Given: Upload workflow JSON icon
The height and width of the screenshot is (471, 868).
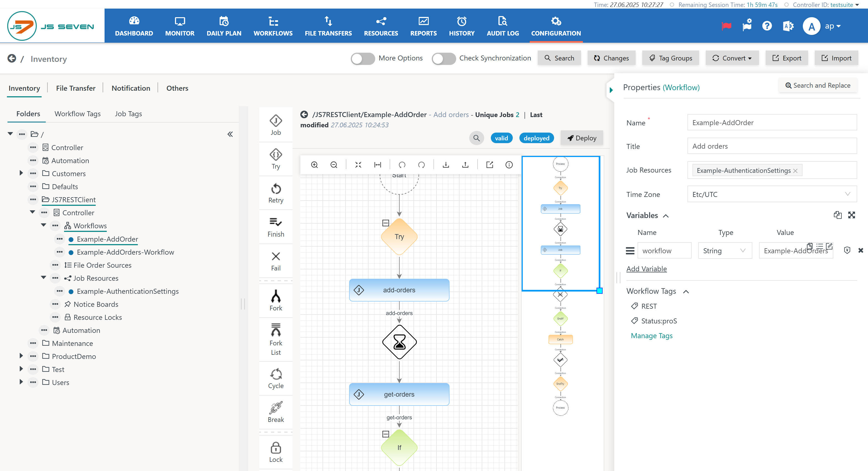Looking at the screenshot, I should (465, 164).
